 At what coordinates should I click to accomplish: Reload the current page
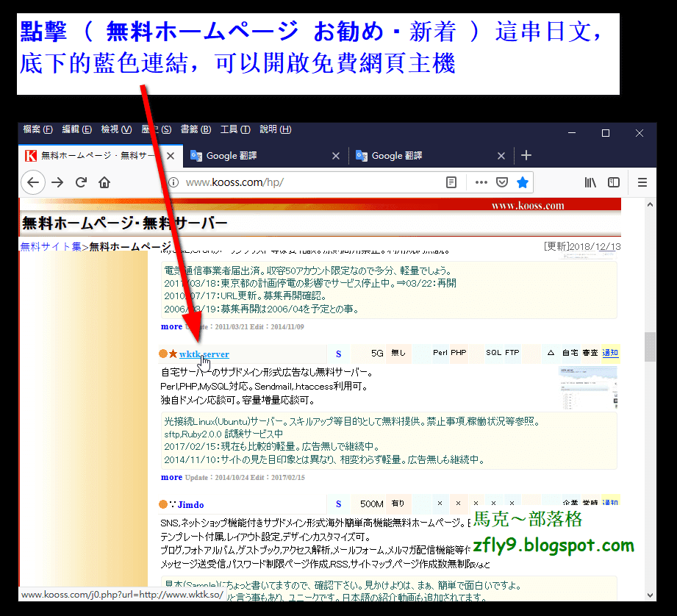(81, 182)
